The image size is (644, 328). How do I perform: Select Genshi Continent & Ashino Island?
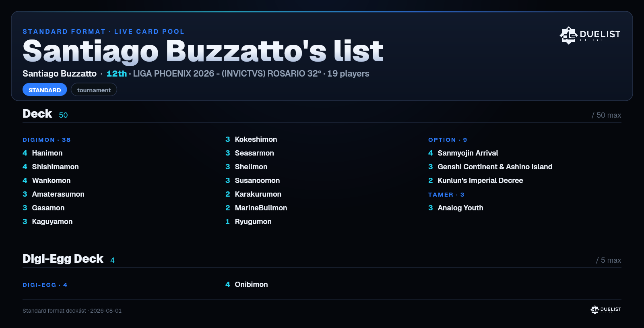[x=490, y=167]
